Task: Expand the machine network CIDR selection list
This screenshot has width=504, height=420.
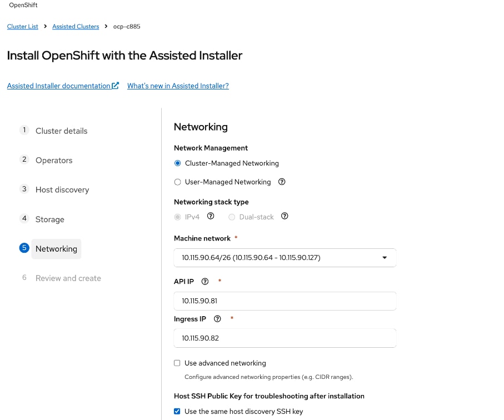Action: (x=385, y=257)
